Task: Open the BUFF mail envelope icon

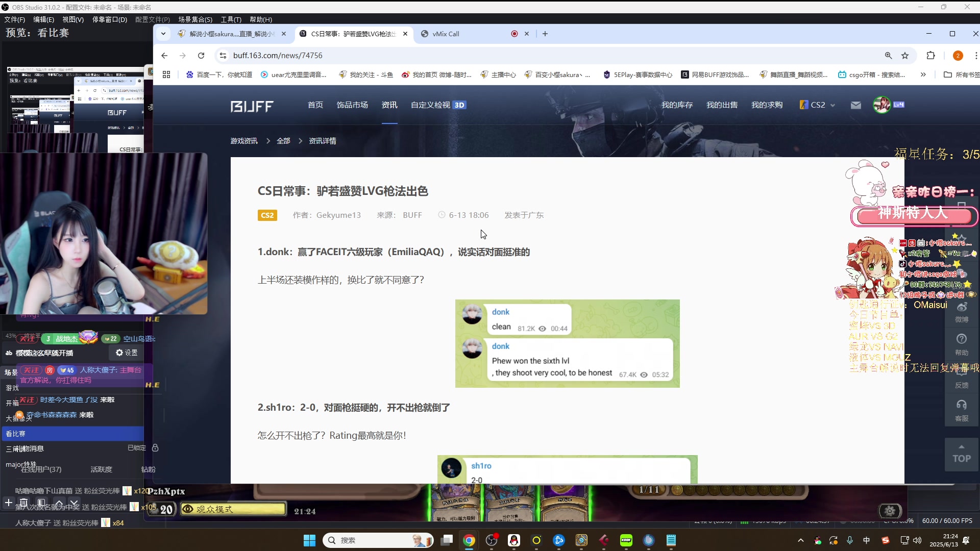Action: tap(856, 105)
